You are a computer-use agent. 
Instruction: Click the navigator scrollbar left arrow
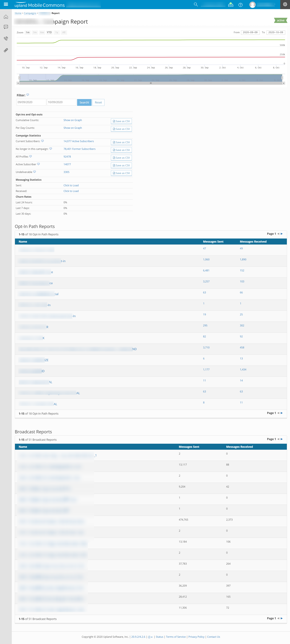[18, 83]
